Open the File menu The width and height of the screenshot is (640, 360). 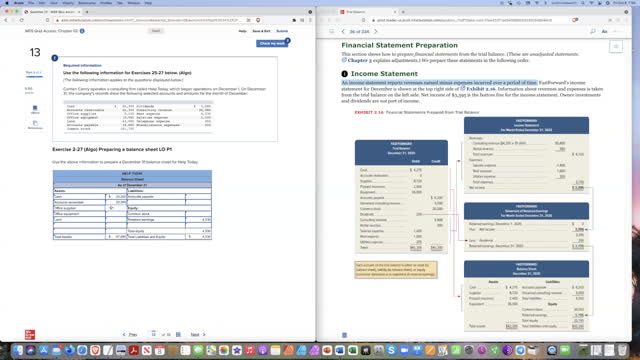31,3
